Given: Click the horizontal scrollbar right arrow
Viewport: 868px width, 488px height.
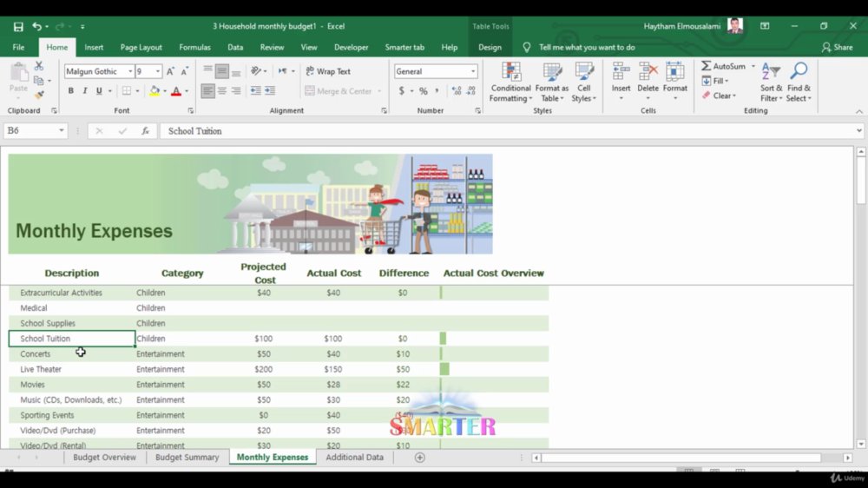Looking at the screenshot, I should coord(847,458).
